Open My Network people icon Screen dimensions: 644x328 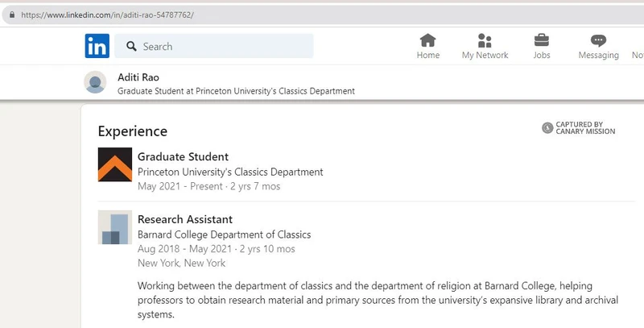click(x=485, y=40)
